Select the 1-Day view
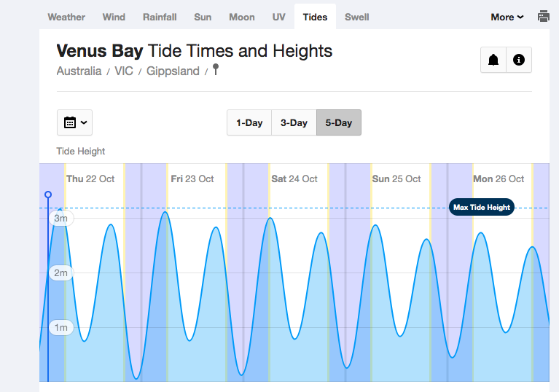 coord(249,122)
